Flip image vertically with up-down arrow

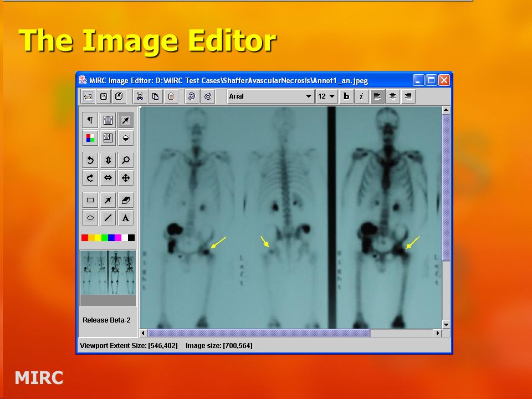(x=108, y=160)
